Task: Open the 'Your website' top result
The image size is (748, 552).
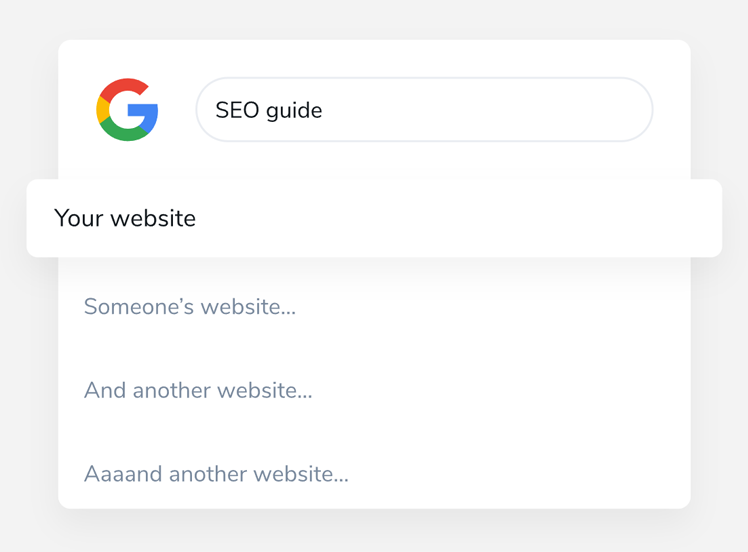Action: pos(125,218)
